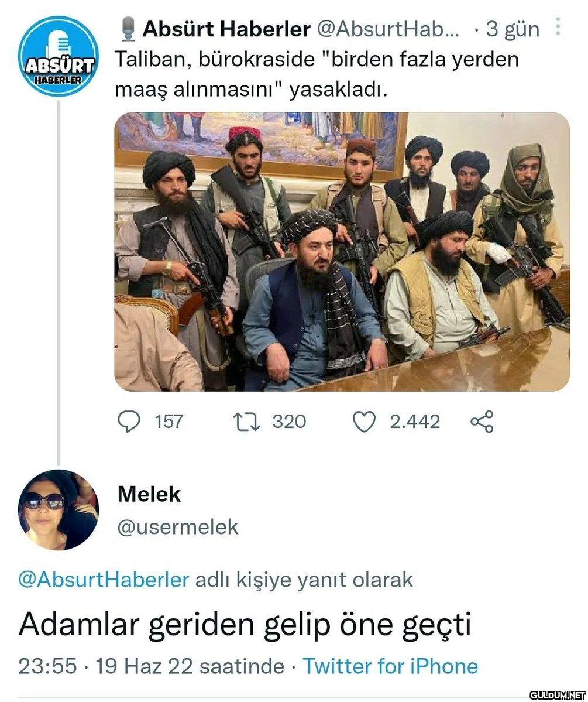This screenshot has width=588, height=702.
Task: Follow the @AbsurtHaberler reply mention link
Action: click(x=104, y=579)
